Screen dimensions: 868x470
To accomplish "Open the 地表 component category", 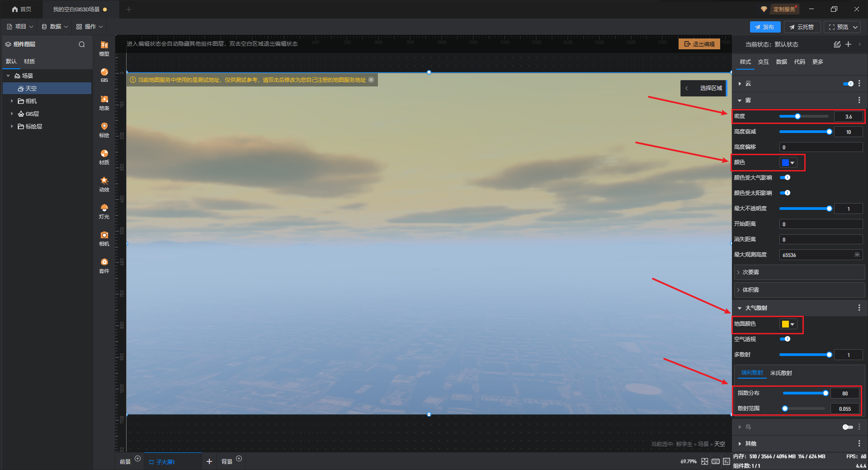I will 104,103.
